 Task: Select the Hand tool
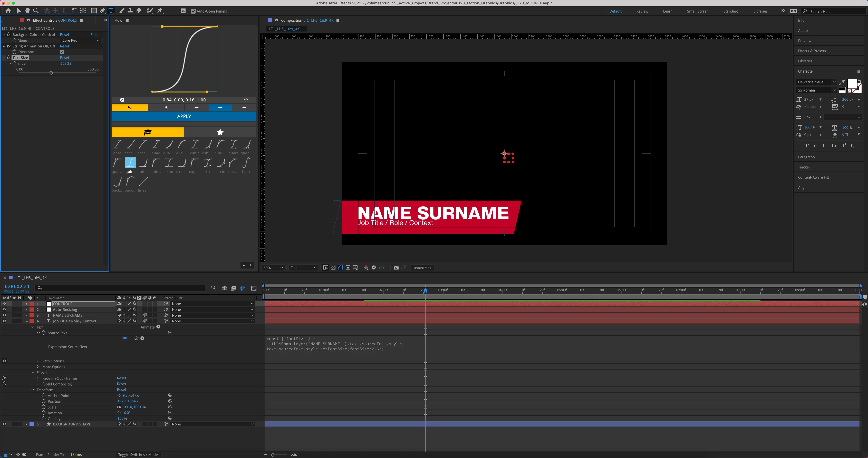point(27,11)
